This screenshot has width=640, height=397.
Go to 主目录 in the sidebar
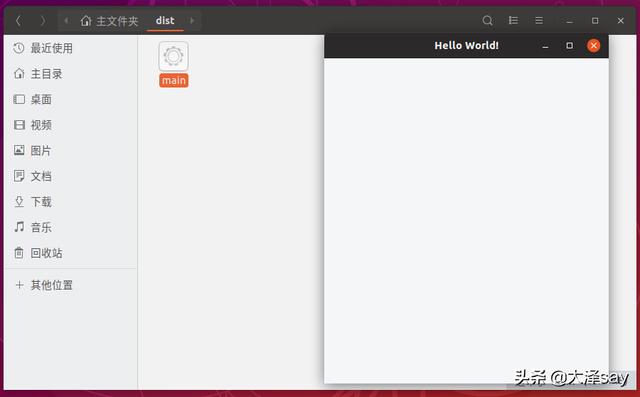[71, 74]
